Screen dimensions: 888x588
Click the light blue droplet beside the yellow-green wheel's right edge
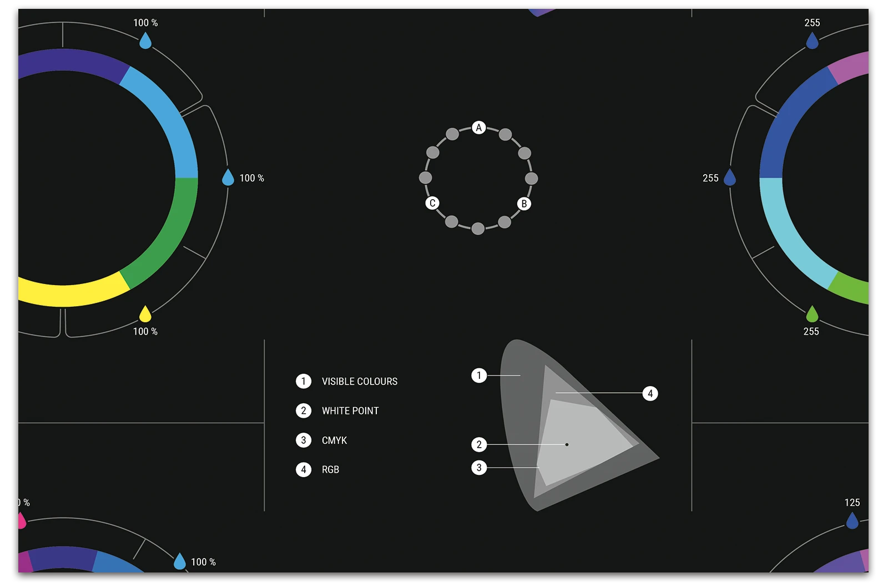click(x=228, y=178)
